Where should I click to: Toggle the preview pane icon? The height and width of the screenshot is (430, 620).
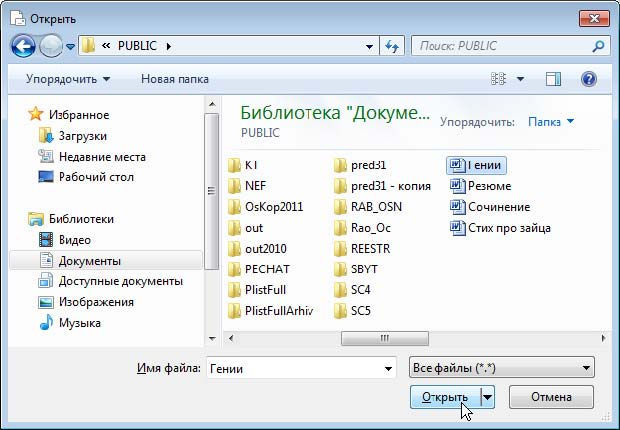(553, 79)
